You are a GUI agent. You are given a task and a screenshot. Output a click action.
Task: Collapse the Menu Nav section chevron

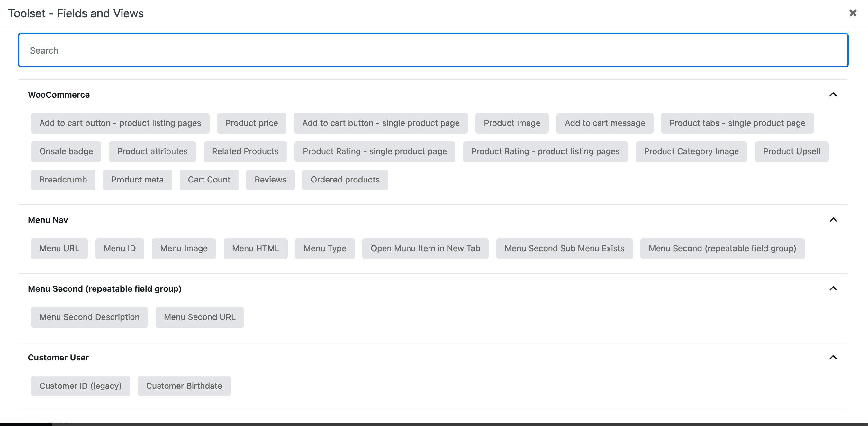click(833, 220)
